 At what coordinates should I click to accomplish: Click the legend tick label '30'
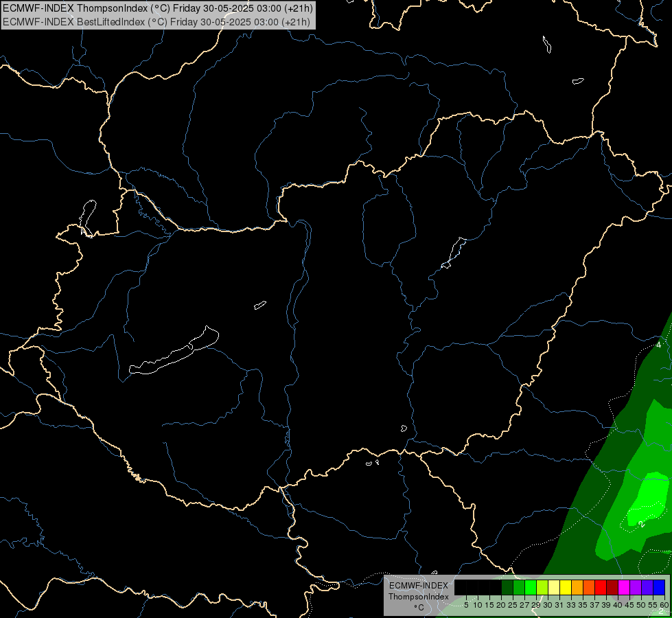(x=548, y=605)
